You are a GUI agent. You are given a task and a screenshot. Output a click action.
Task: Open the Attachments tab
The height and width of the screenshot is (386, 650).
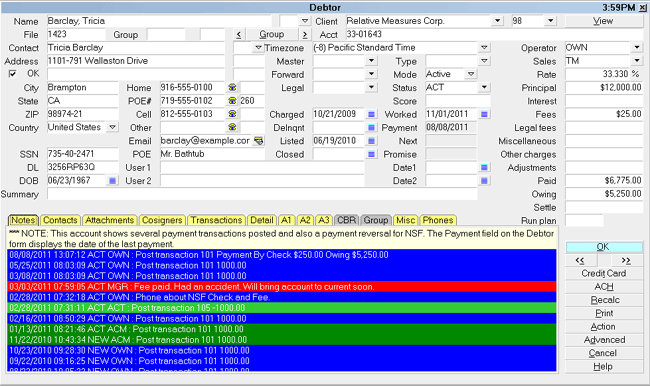pos(109,220)
